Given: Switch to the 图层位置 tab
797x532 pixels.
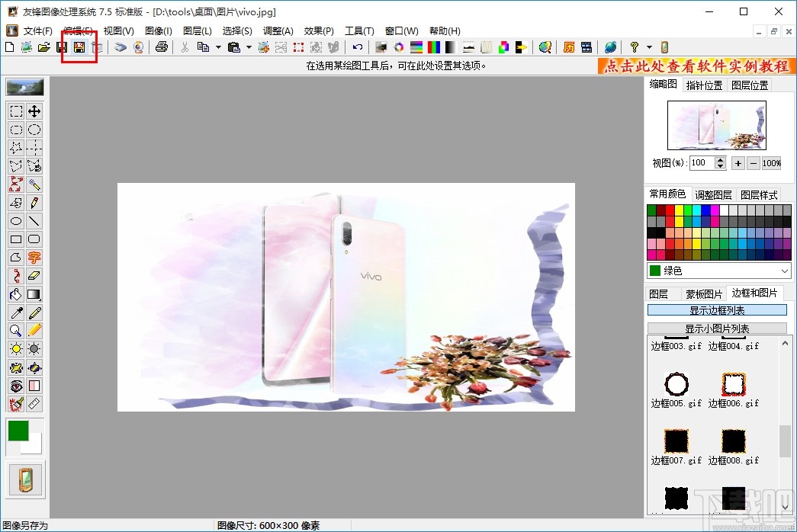Looking at the screenshot, I should click(750, 85).
